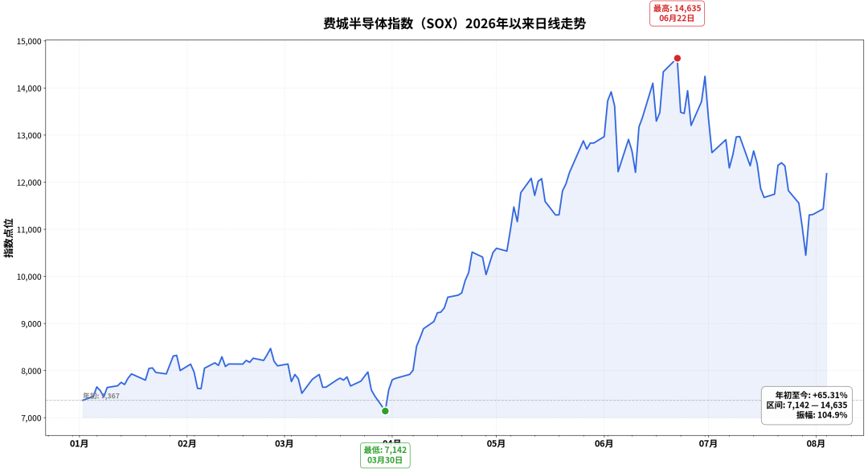This screenshot has height=469, width=868.
Task: Click the 05月 x-axis label
Action: click(x=496, y=443)
